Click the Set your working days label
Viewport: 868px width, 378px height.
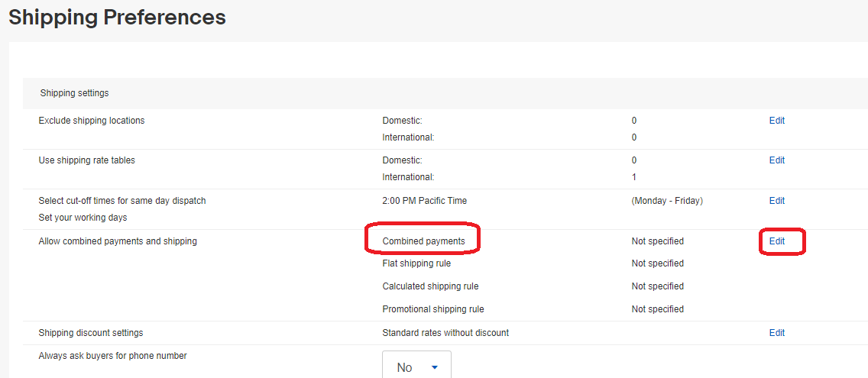point(83,218)
